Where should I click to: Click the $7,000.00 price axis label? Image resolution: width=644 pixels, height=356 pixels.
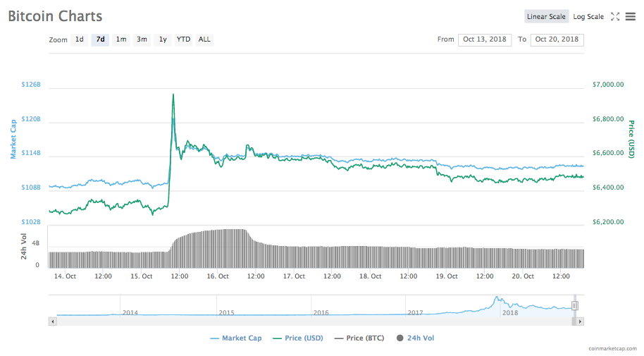click(x=608, y=85)
